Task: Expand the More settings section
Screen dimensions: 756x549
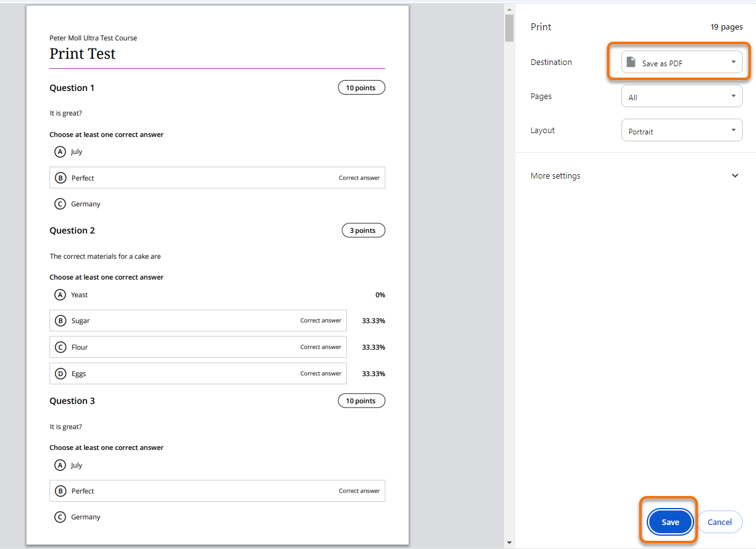Action: tap(635, 175)
